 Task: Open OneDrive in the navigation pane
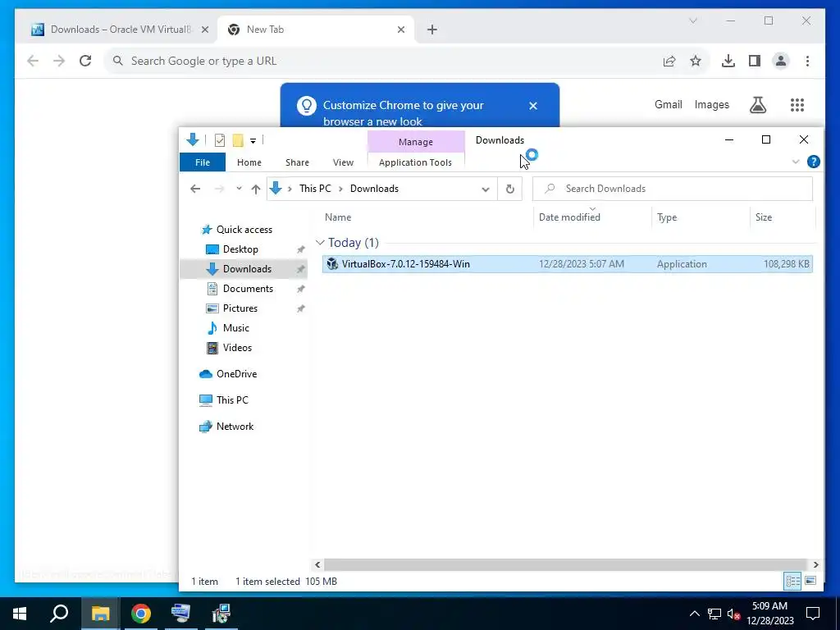[236, 374]
